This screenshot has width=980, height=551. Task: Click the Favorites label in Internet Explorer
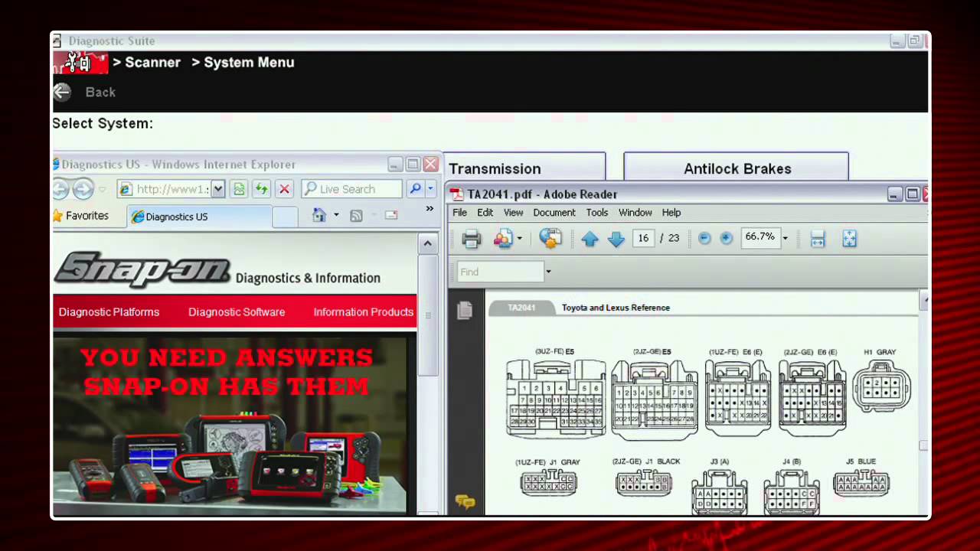click(87, 216)
